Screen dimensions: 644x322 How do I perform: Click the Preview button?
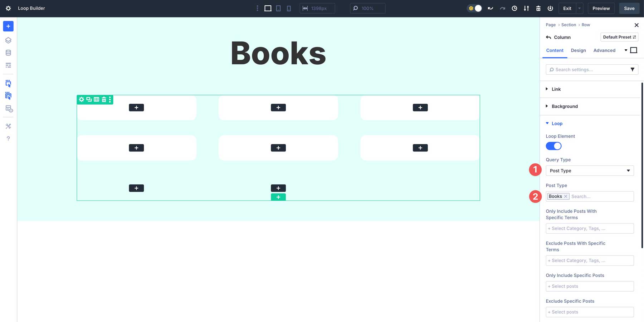point(601,8)
